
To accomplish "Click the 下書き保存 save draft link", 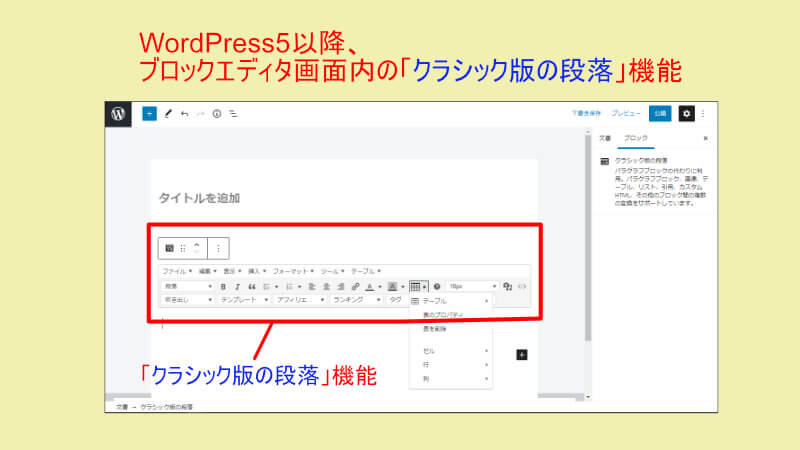I will coord(586,113).
